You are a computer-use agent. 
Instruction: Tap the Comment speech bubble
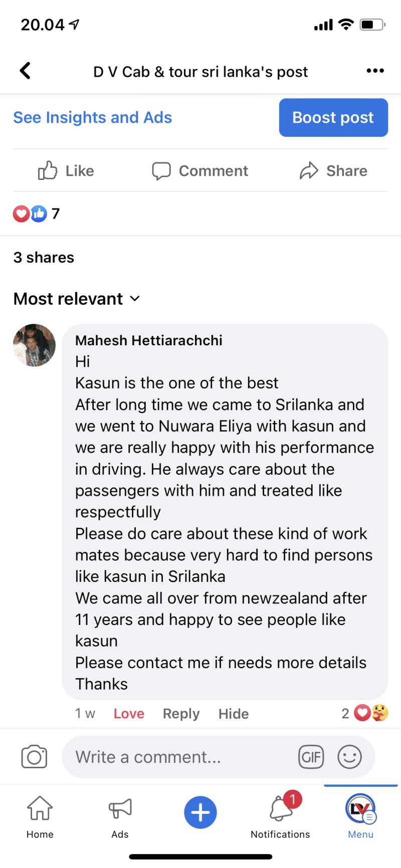[200, 171]
